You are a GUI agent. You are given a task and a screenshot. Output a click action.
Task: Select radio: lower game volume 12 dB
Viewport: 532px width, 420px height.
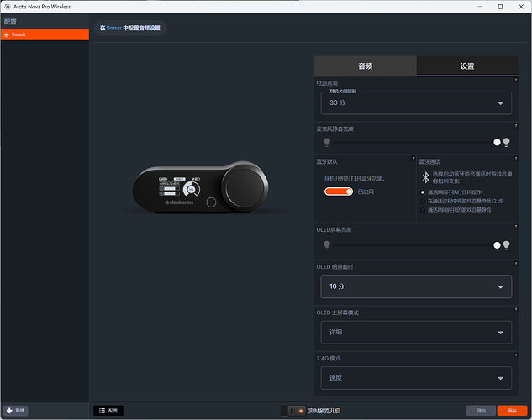click(423, 201)
